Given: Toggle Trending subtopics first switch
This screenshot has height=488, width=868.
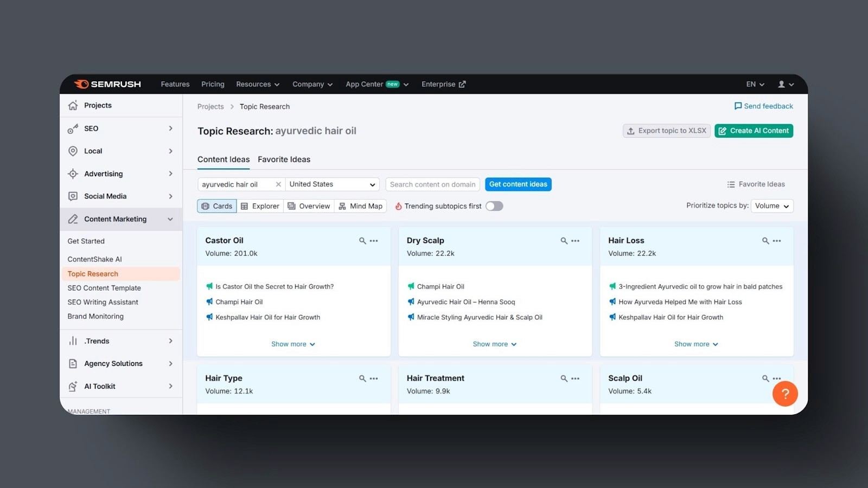Looking at the screenshot, I should 494,206.
